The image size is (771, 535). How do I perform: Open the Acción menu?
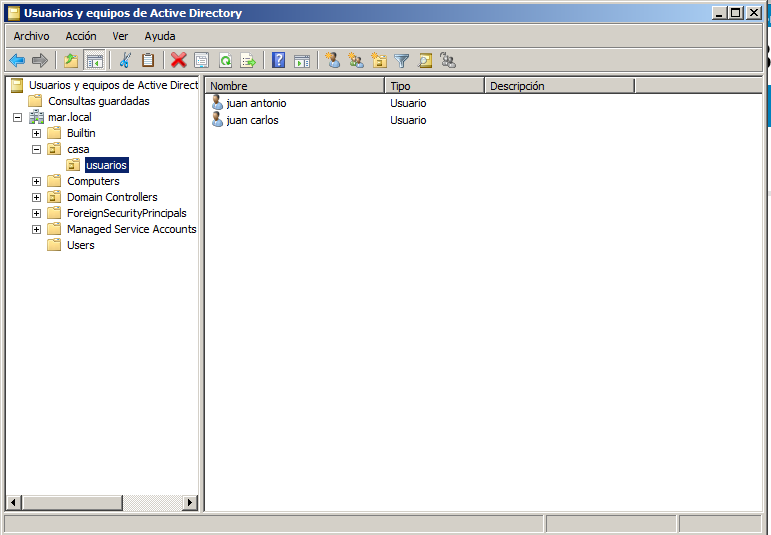[x=81, y=36]
